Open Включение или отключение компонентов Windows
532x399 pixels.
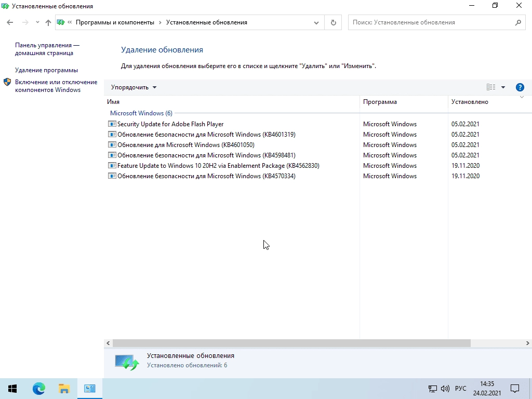56,86
